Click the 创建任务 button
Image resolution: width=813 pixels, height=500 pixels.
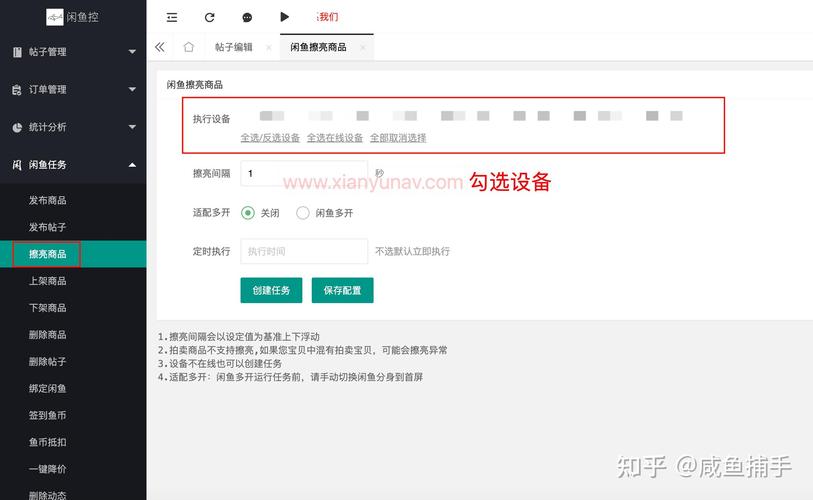(x=271, y=290)
